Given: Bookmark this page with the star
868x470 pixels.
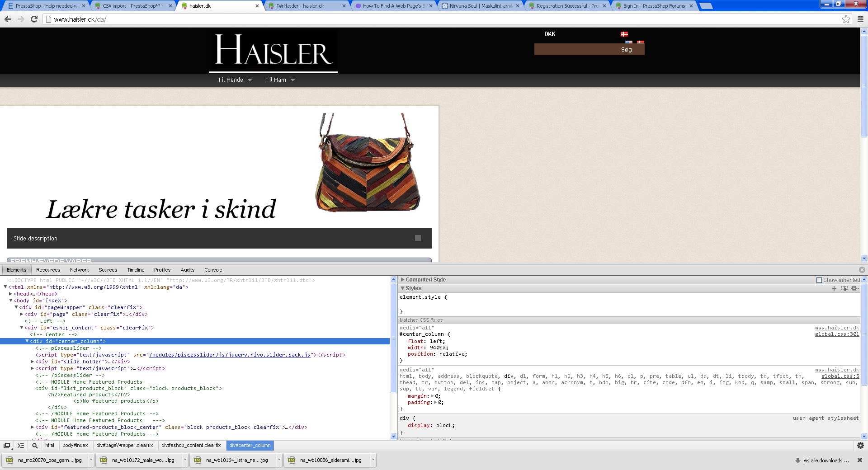Looking at the screenshot, I should pos(846,19).
